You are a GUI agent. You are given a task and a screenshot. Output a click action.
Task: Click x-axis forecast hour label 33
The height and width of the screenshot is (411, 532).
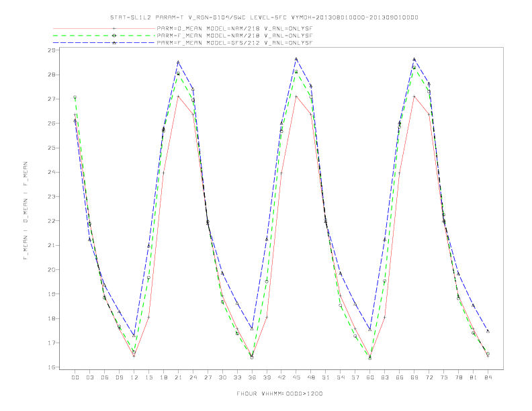click(237, 377)
